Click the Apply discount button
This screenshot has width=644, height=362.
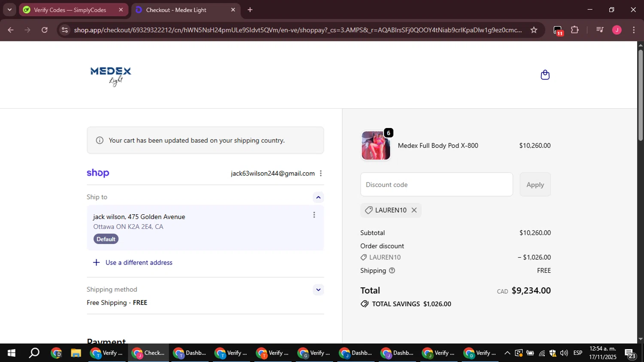[535, 185]
